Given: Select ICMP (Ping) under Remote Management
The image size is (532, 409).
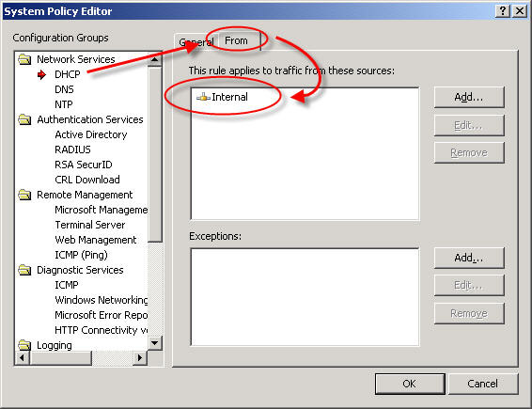Looking at the screenshot, I should pyautogui.click(x=81, y=255).
